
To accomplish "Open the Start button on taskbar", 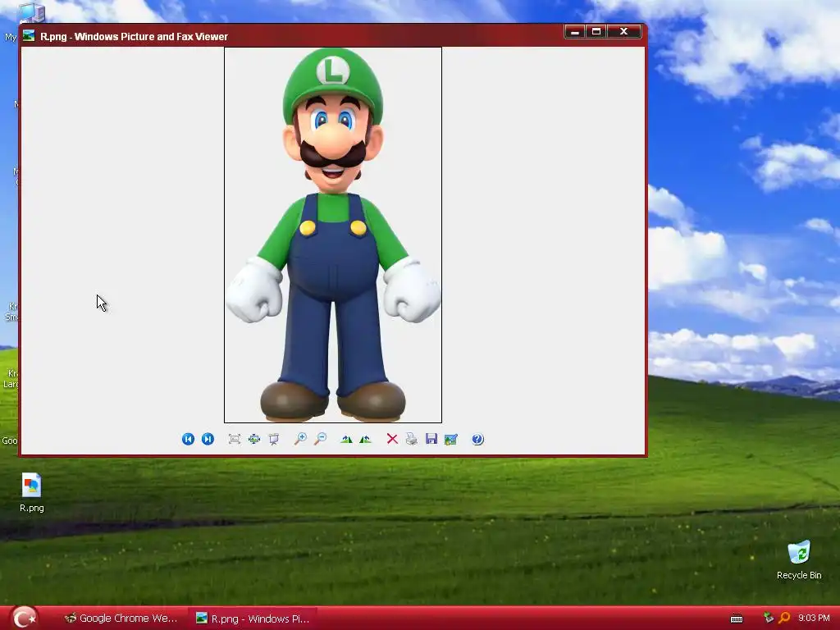I will [24, 619].
